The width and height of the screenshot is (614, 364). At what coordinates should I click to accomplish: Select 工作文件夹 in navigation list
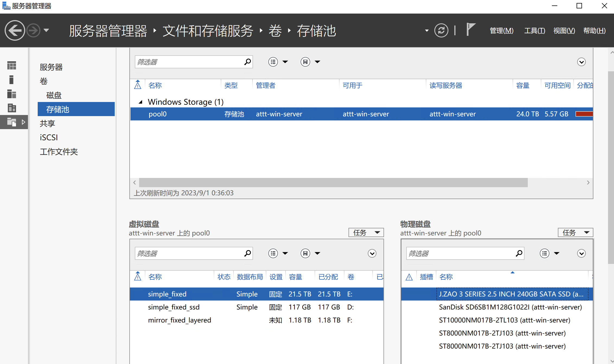[59, 152]
